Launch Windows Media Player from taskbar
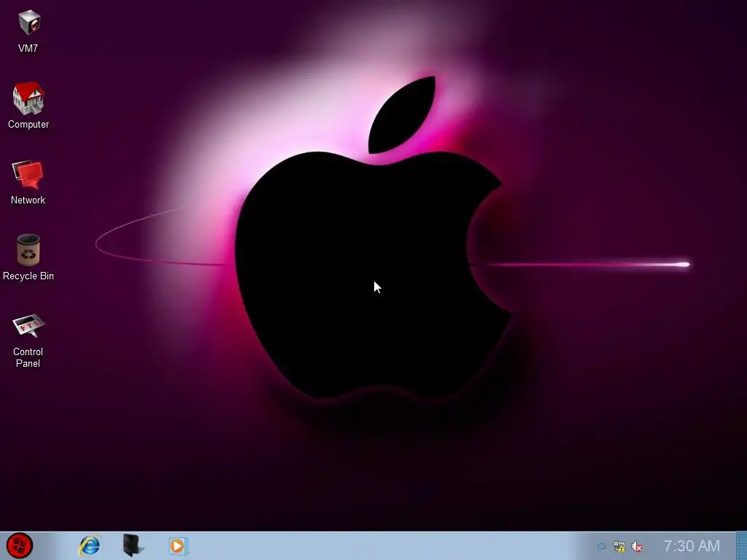This screenshot has width=747, height=560. 178,545
